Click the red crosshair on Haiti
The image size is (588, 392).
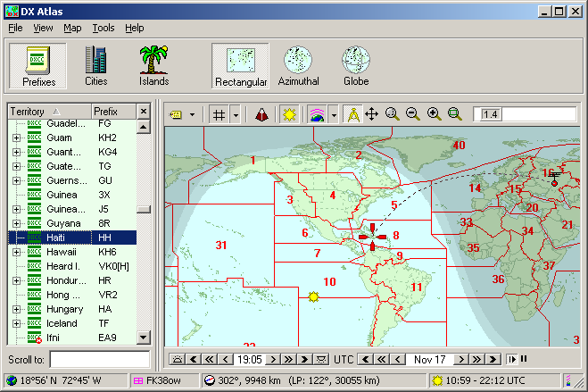(372, 237)
